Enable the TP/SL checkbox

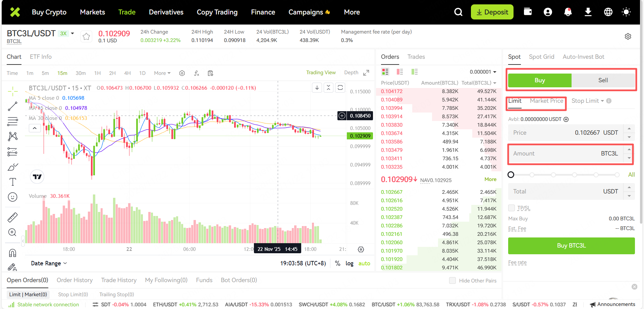[512, 208]
